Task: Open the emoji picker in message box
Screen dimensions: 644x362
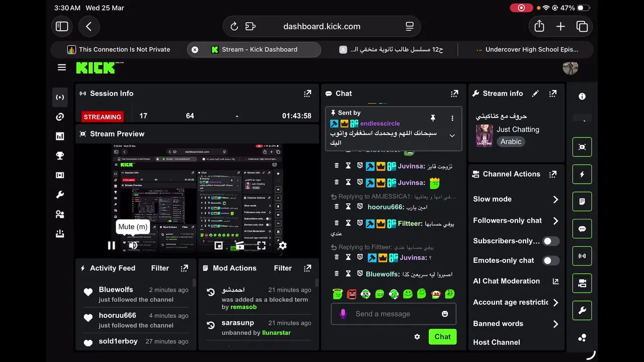Action: (445, 314)
